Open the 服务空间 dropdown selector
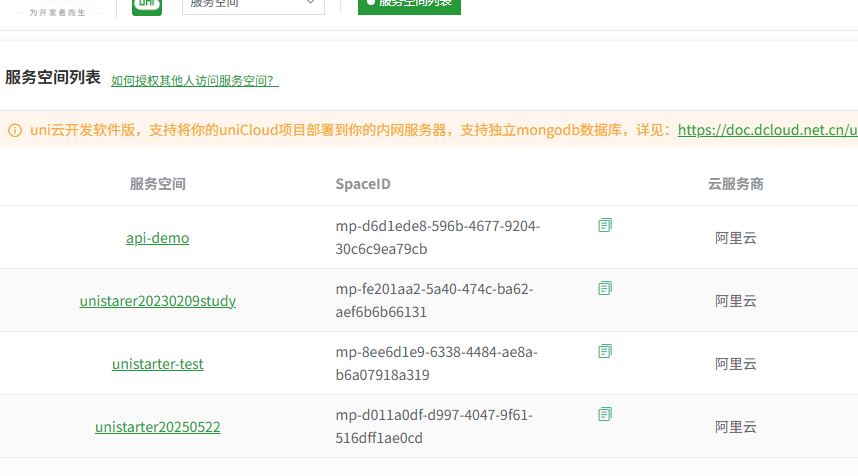Image resolution: width=858 pixels, height=476 pixels. (253, 5)
